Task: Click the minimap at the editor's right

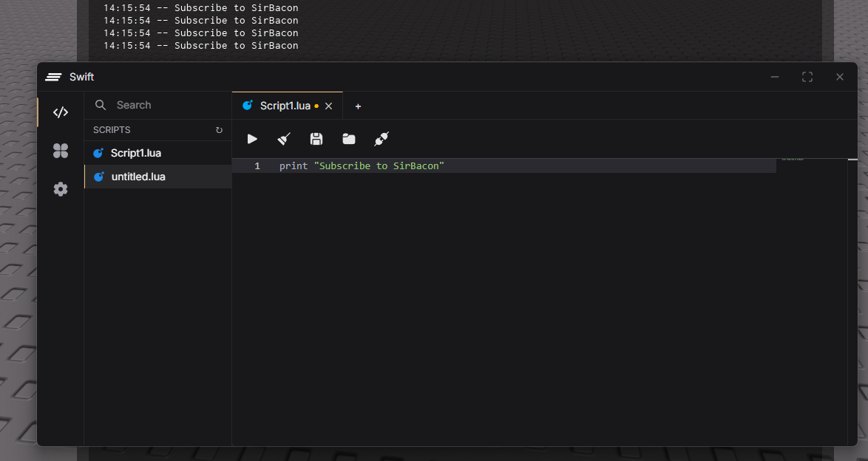Action: click(812, 302)
